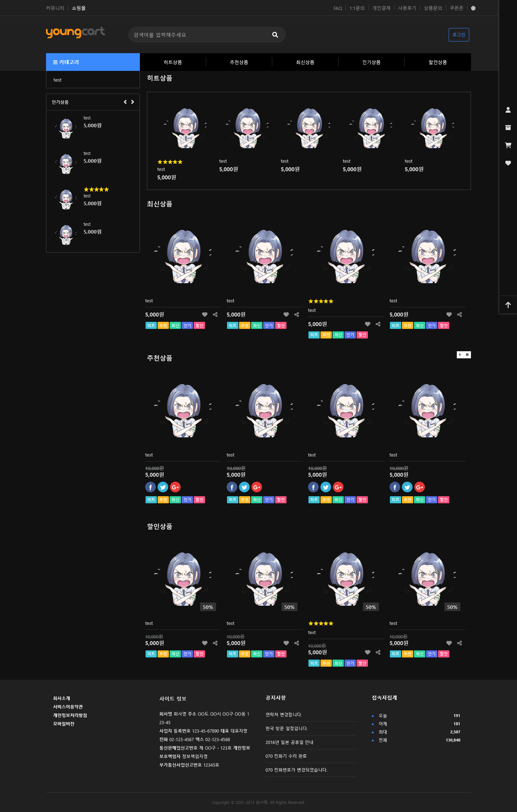Open notice 070 전화기 수리 완료

click(286, 756)
